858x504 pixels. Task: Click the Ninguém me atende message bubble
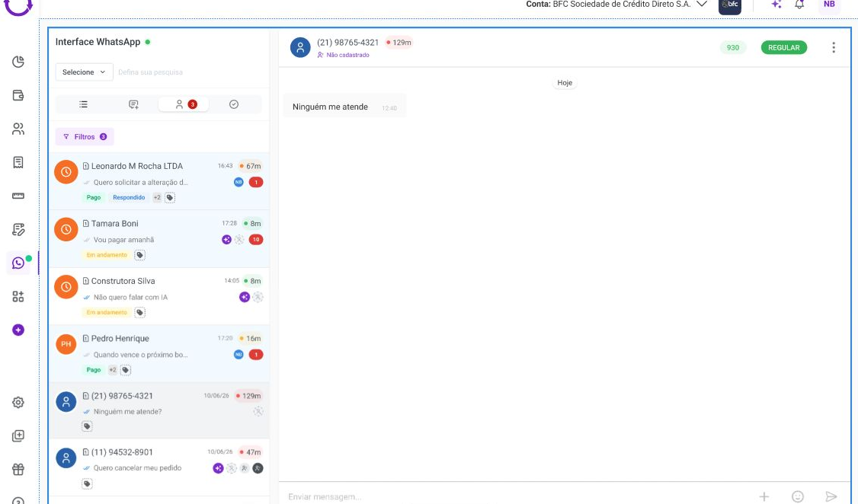[x=344, y=107]
